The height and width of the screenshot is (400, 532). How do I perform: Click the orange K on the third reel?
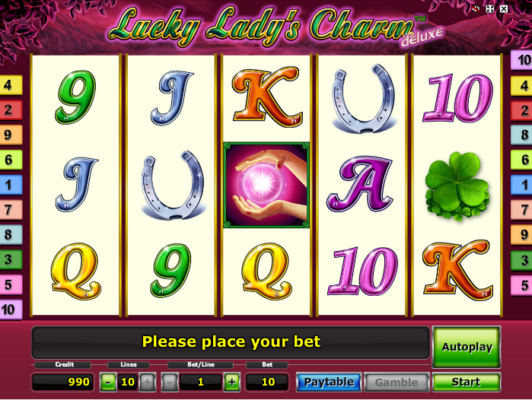[x=267, y=97]
